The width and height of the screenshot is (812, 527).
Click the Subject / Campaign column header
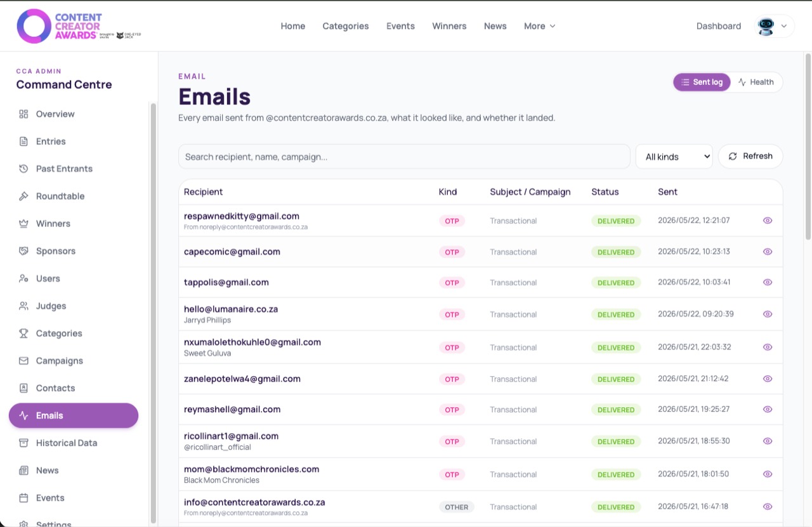(530, 192)
